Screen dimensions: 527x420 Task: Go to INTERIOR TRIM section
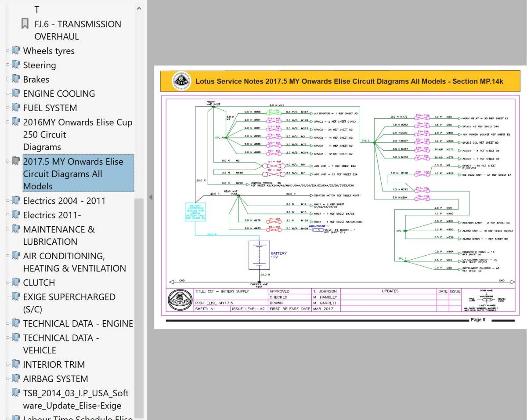54,365
